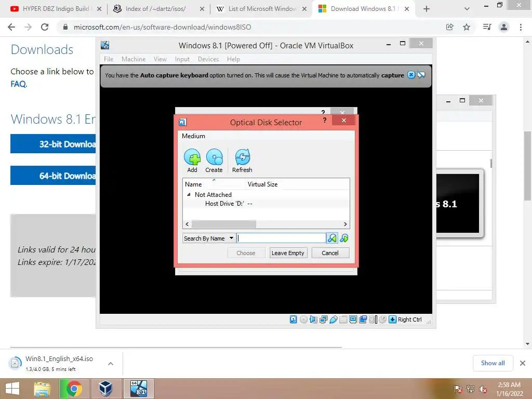Open the File menu in VirtualBox

[x=109, y=59]
